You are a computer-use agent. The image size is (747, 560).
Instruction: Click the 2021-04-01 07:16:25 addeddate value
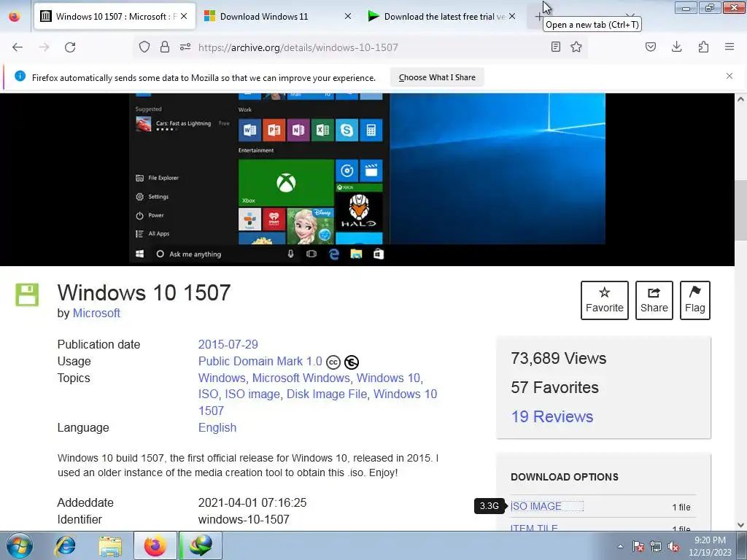(252, 503)
